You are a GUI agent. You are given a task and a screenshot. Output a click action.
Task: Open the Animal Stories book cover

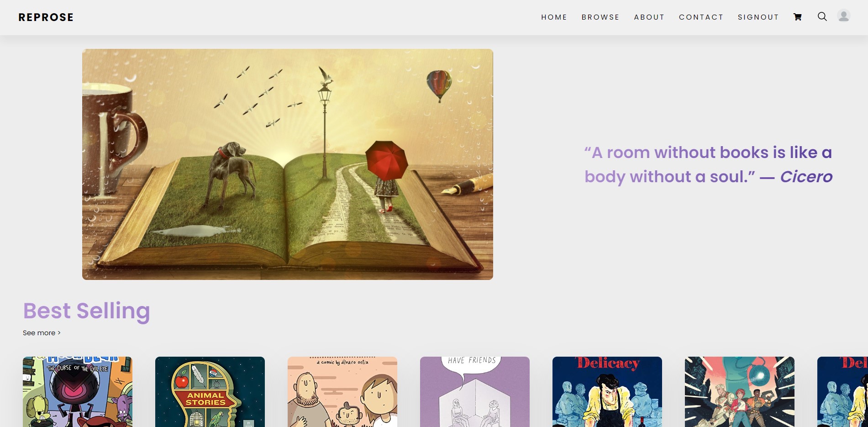click(x=210, y=392)
